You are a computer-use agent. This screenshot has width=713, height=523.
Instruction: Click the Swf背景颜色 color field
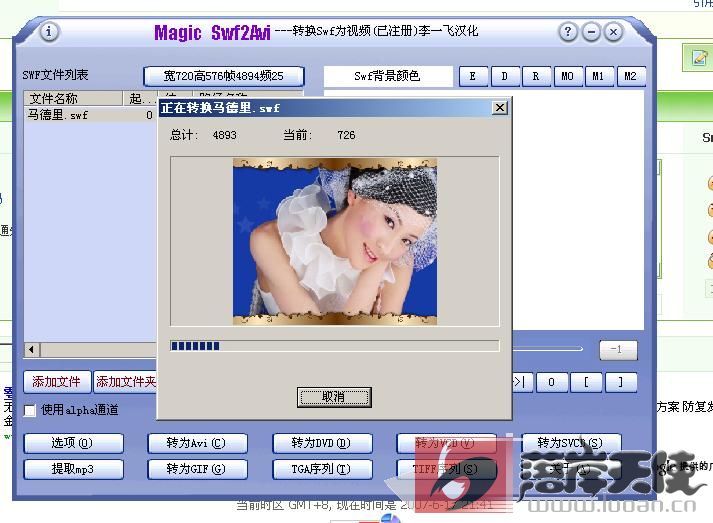pyautogui.click(x=388, y=76)
